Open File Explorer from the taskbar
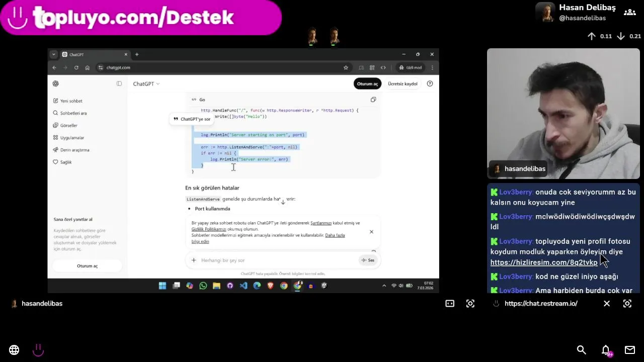This screenshot has height=362, width=644. pos(216,286)
